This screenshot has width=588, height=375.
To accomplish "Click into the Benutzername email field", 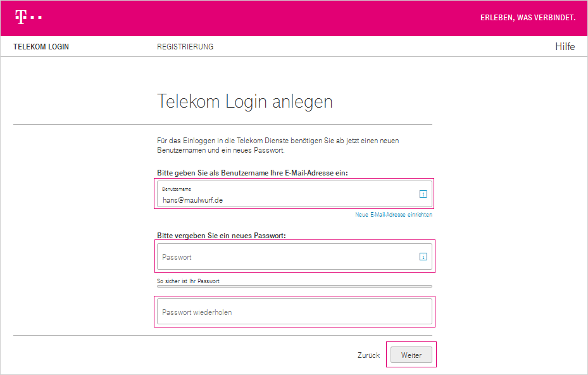I will pos(294,194).
